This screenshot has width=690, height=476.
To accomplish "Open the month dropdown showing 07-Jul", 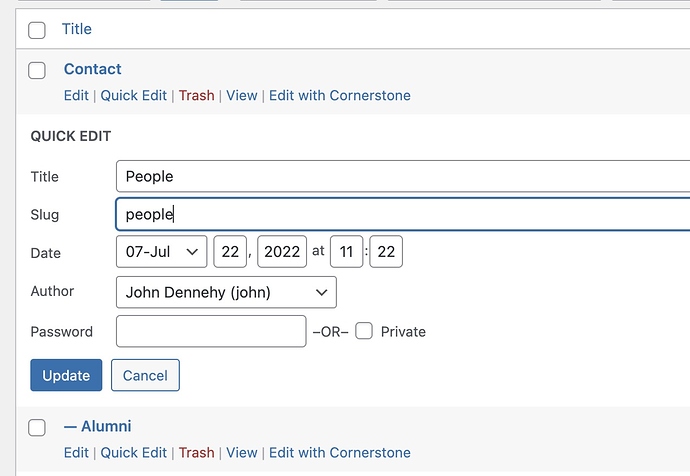I will [161, 252].
